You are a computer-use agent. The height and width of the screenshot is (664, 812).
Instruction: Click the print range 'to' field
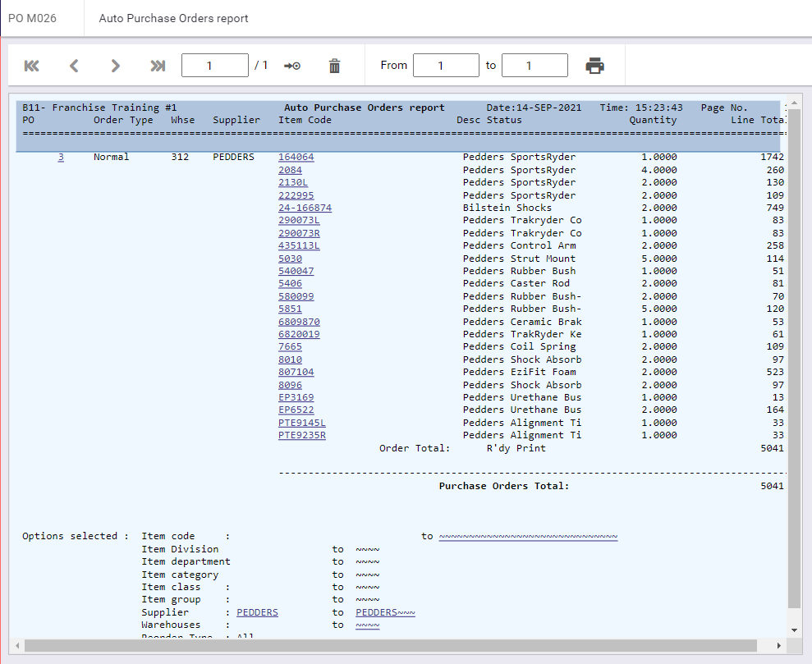coord(534,65)
